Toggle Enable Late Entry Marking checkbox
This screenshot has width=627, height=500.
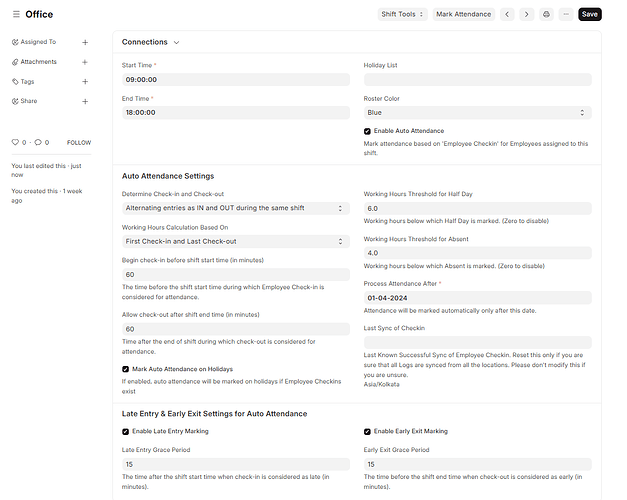click(x=126, y=432)
